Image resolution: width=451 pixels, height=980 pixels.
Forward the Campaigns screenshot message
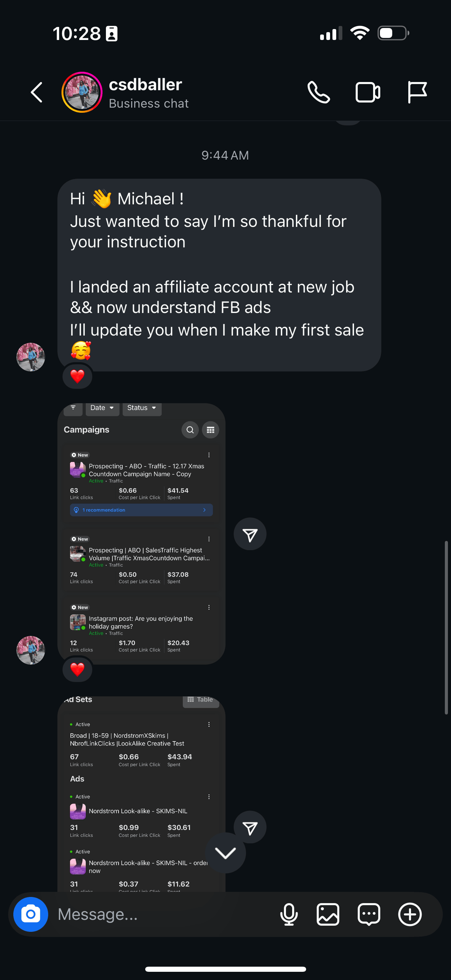point(250,534)
